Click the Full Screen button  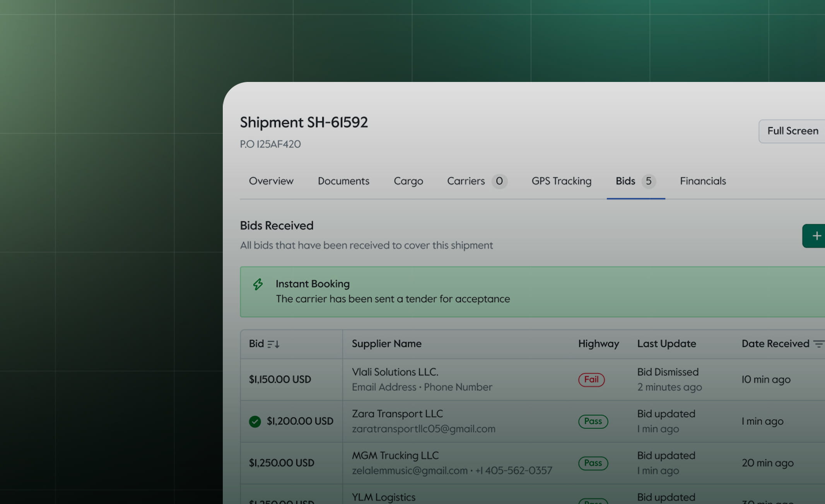[x=792, y=131]
